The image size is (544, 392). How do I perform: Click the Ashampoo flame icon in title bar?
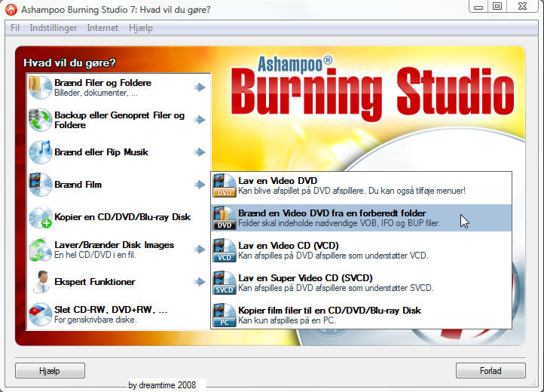point(11,10)
